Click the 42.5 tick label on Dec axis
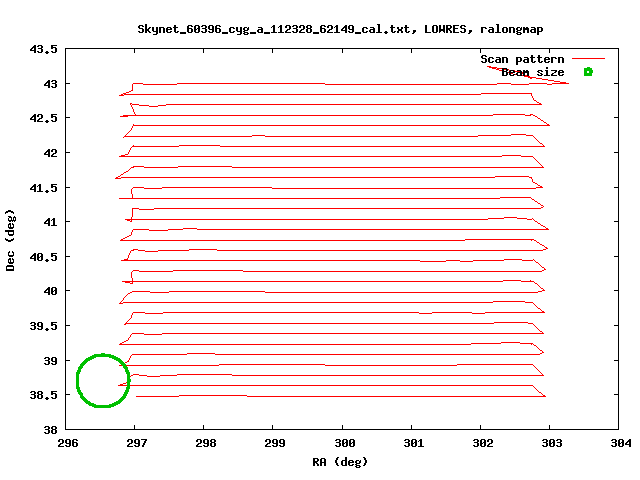Viewport: 640px width, 480px height. [44, 117]
